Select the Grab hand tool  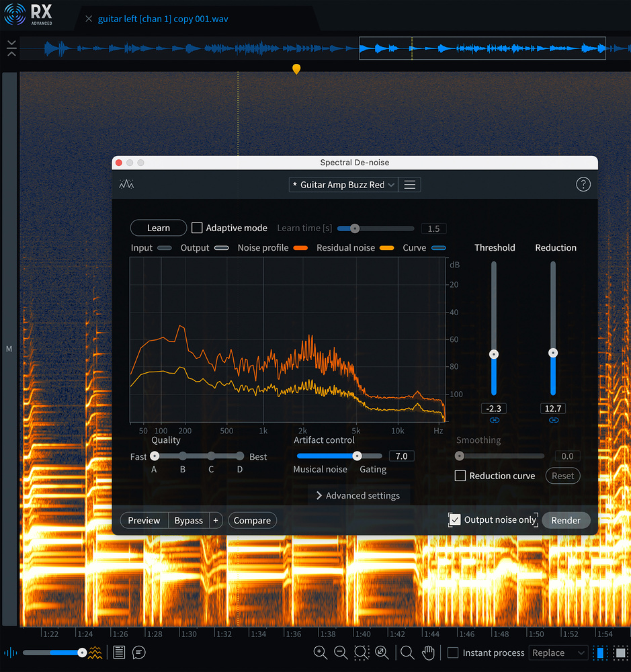(428, 653)
